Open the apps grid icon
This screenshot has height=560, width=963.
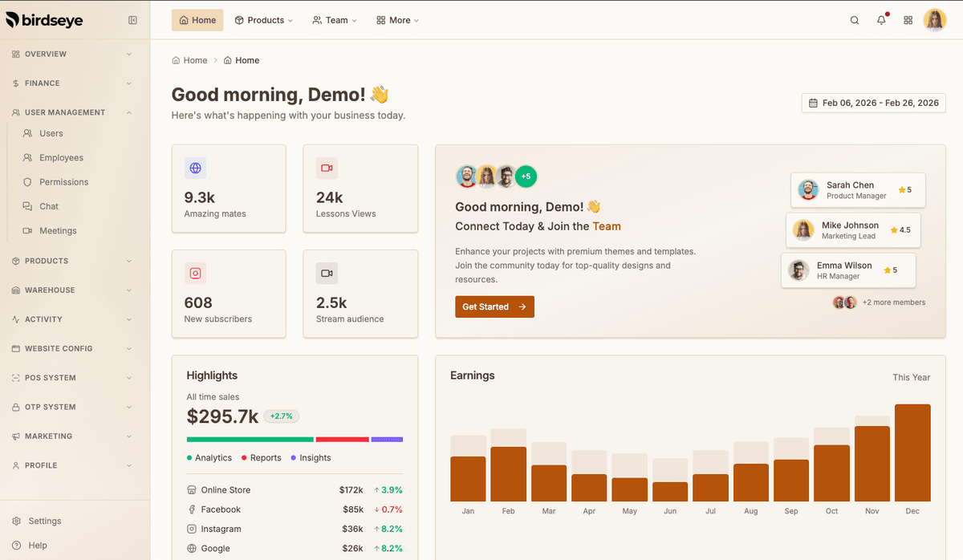click(908, 20)
